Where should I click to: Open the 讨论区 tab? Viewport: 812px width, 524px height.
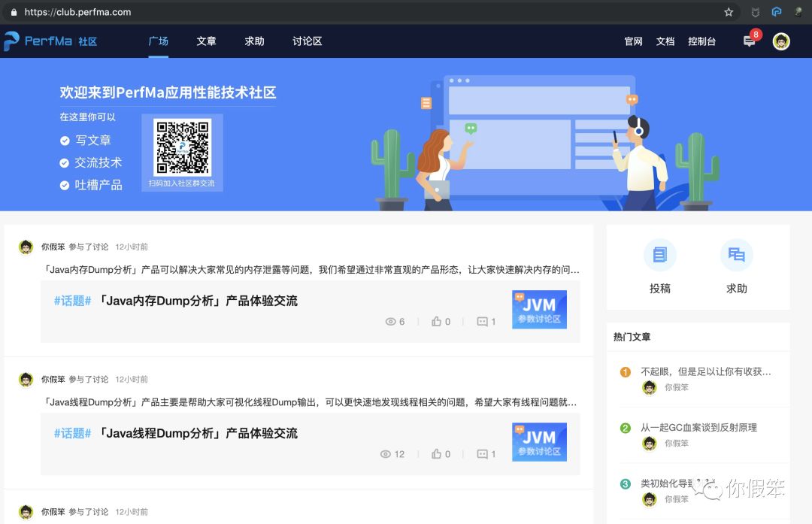point(306,41)
